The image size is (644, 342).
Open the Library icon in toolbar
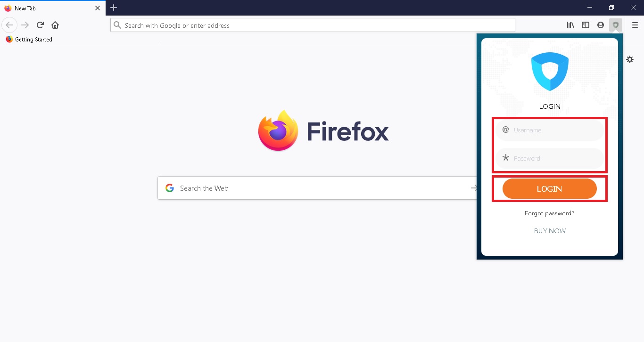570,25
